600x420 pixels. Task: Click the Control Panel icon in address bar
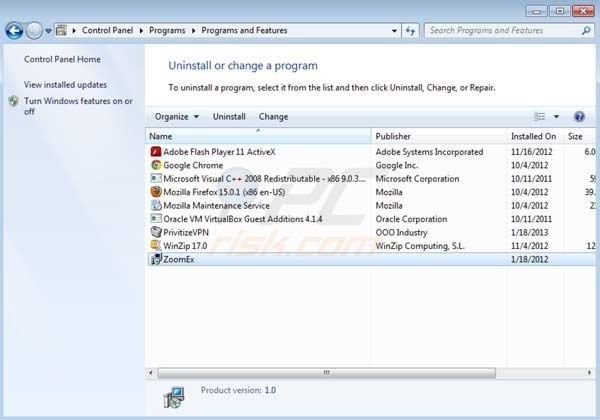tap(61, 30)
